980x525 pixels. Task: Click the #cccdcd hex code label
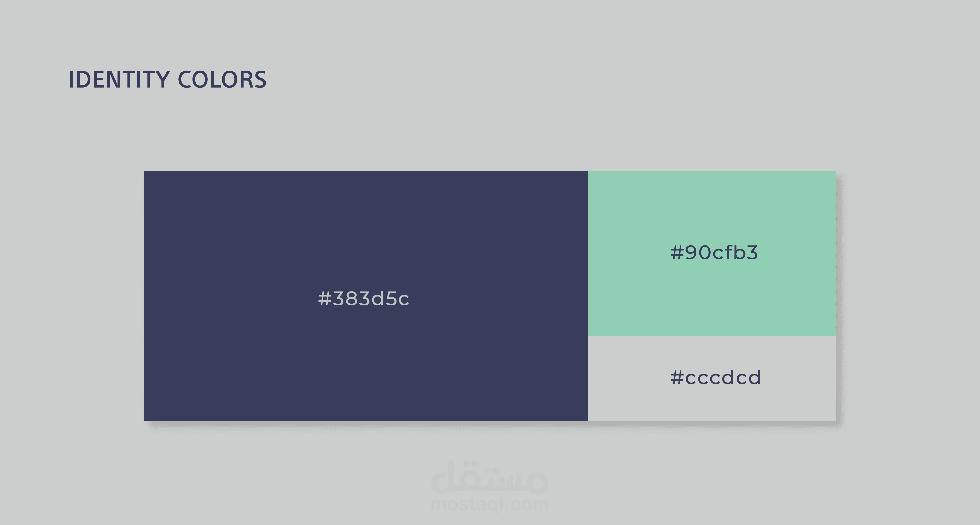click(x=716, y=377)
